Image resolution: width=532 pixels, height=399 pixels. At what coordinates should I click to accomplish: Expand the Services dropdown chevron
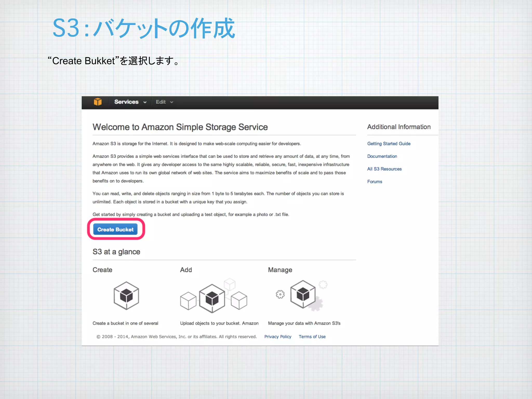[x=145, y=102]
